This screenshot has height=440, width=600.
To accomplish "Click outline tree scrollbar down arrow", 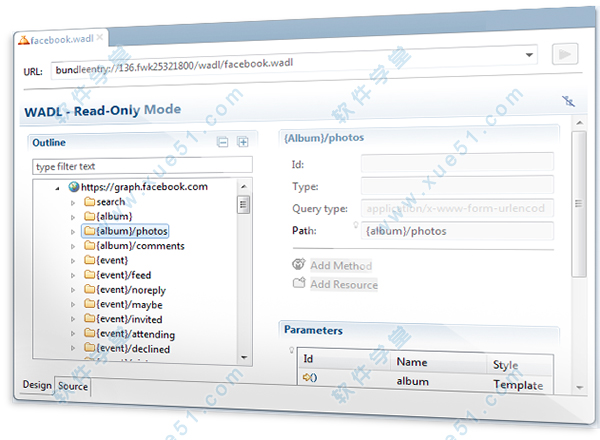I will pyautogui.click(x=244, y=357).
